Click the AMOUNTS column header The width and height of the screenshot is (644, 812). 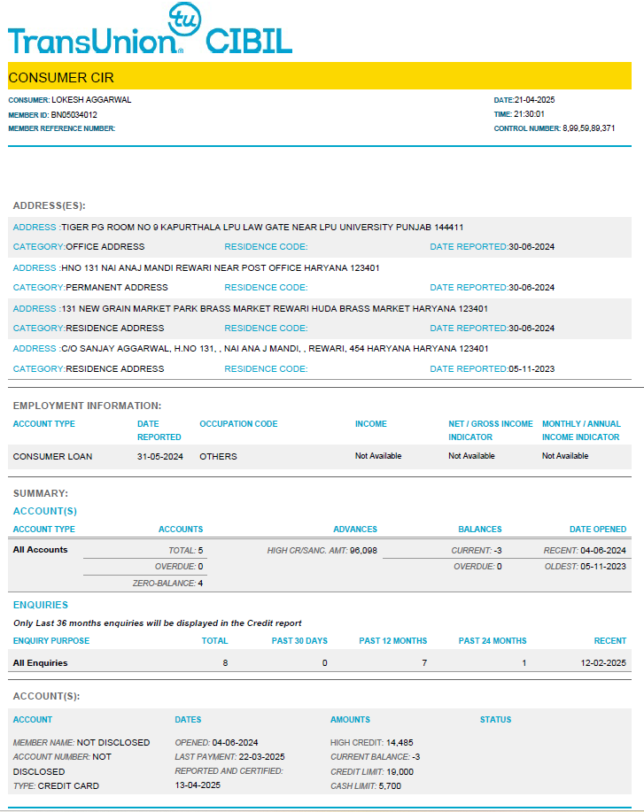[350, 720]
